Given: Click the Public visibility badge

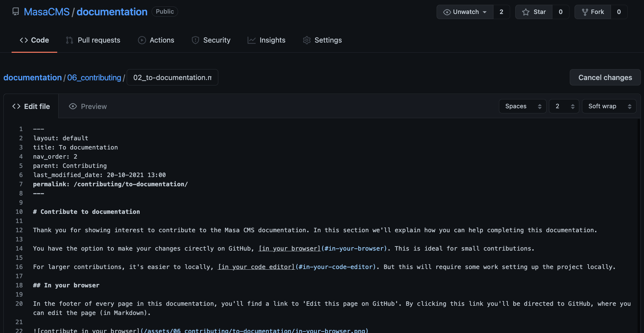Looking at the screenshot, I should (x=165, y=12).
